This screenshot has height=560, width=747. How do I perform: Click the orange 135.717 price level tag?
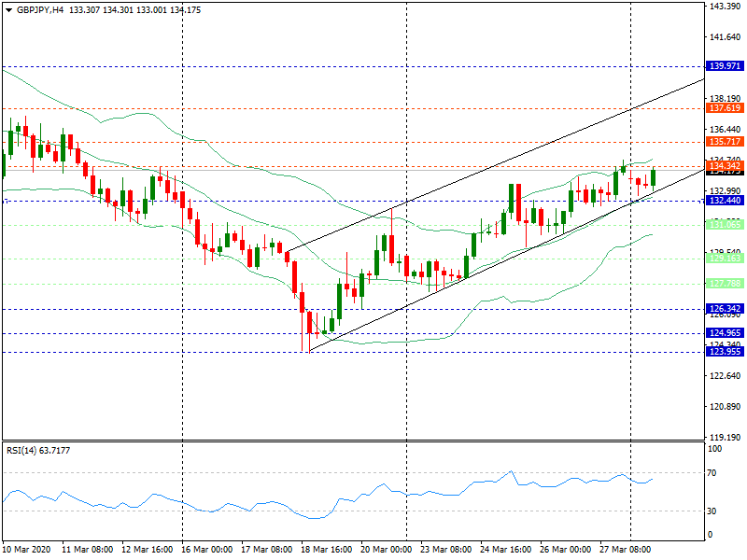(725, 142)
